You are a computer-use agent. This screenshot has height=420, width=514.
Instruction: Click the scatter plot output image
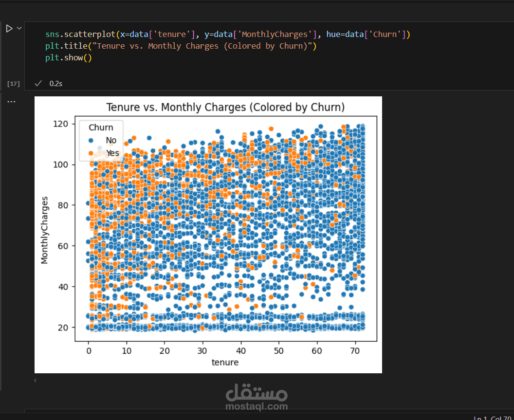click(x=208, y=235)
